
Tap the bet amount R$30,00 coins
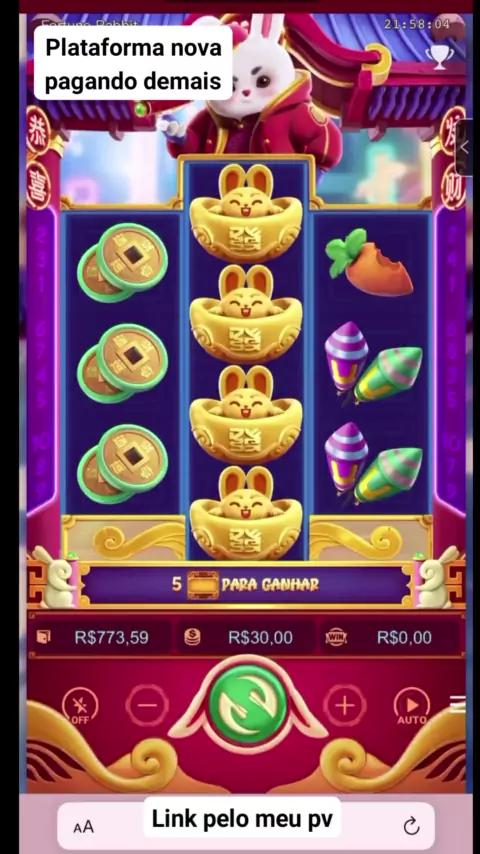[246, 637]
